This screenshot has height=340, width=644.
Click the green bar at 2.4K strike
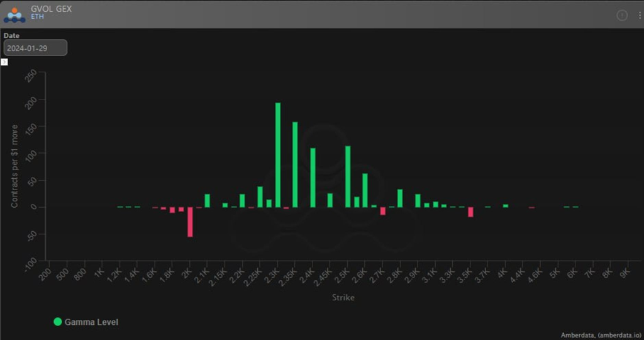[x=313, y=178]
